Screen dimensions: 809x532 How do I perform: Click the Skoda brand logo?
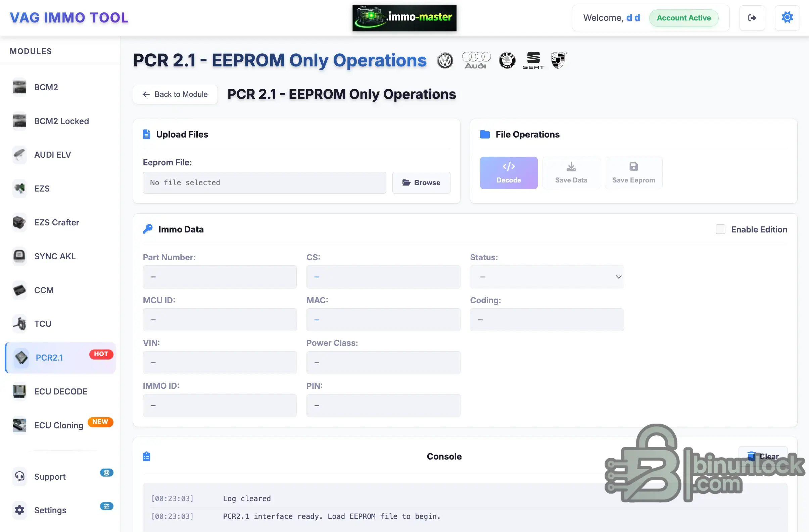click(x=507, y=61)
